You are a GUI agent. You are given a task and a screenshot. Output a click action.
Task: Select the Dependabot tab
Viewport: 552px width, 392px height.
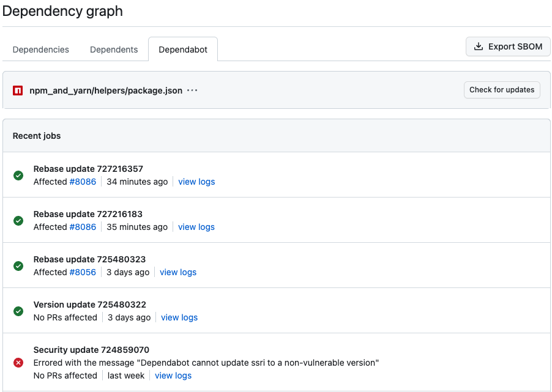183,50
